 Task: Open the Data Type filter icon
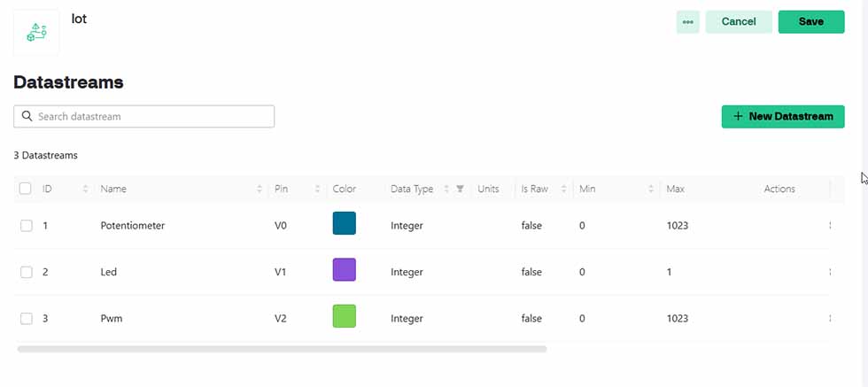pos(460,189)
